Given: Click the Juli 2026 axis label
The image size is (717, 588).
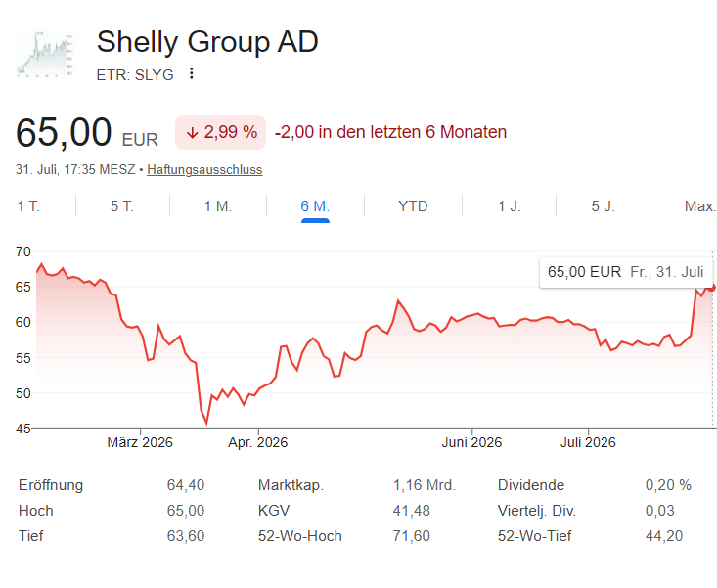Looking at the screenshot, I should 588,442.
